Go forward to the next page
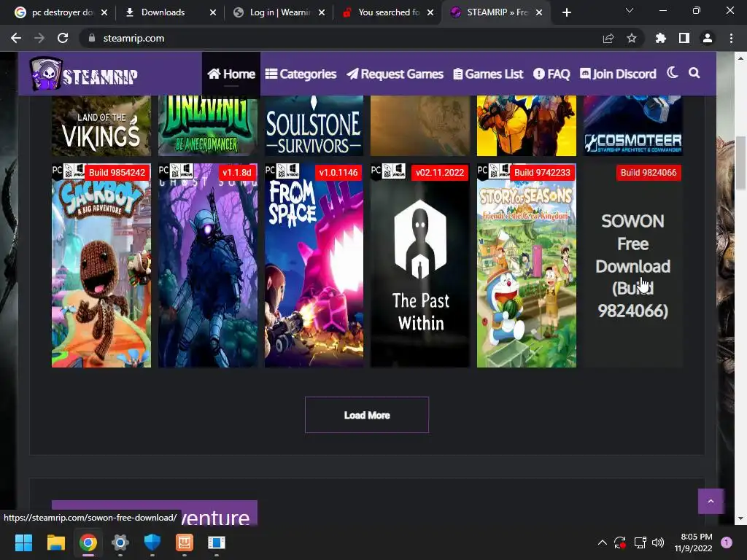This screenshot has width=747, height=560. click(x=39, y=38)
